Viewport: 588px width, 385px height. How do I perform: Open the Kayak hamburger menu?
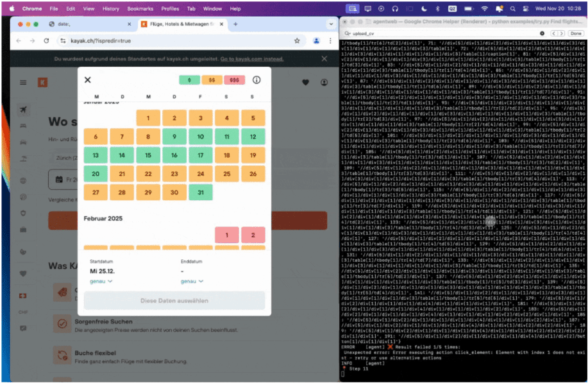click(x=23, y=83)
